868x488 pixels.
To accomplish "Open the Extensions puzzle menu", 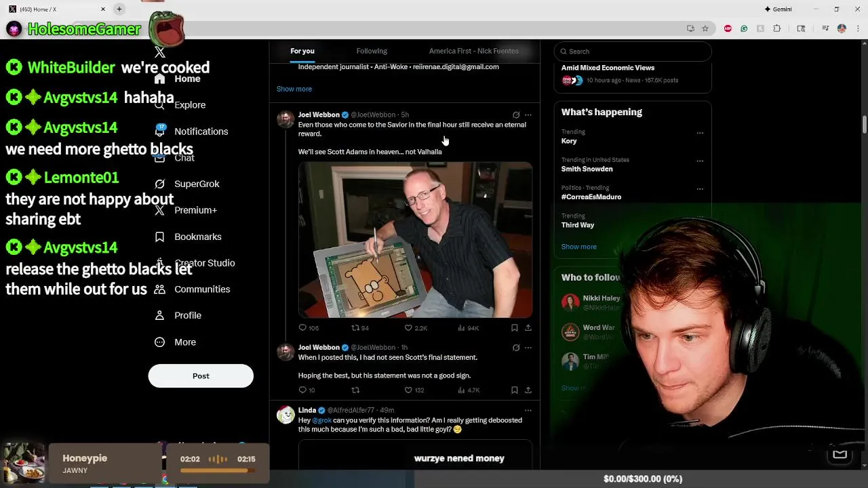I will coord(777,28).
